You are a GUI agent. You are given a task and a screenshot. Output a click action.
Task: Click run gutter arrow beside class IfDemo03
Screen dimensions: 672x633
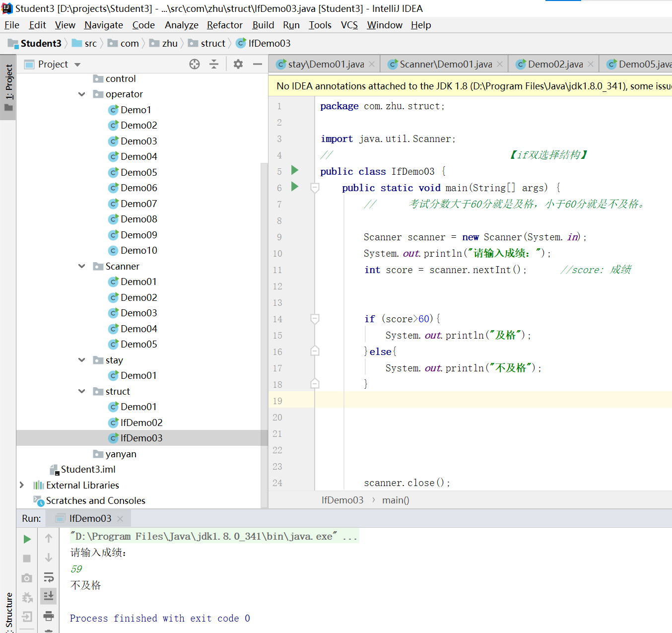[x=295, y=170]
